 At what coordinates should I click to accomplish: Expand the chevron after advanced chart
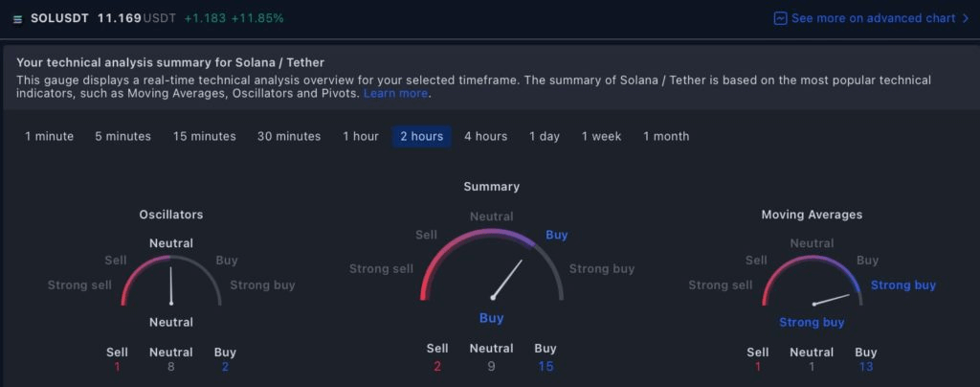[x=966, y=19]
